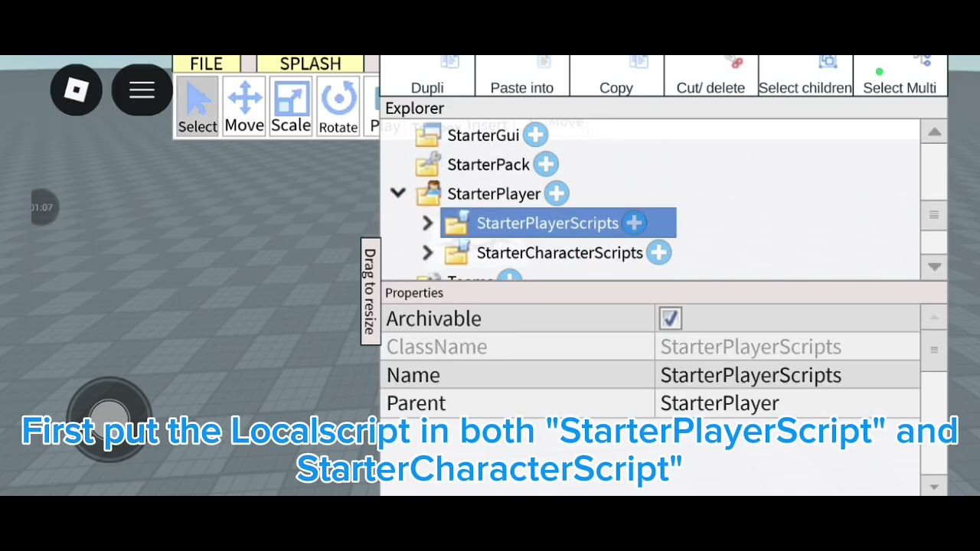
Task: Click the Properties scrollbar up arrow
Action: [934, 317]
